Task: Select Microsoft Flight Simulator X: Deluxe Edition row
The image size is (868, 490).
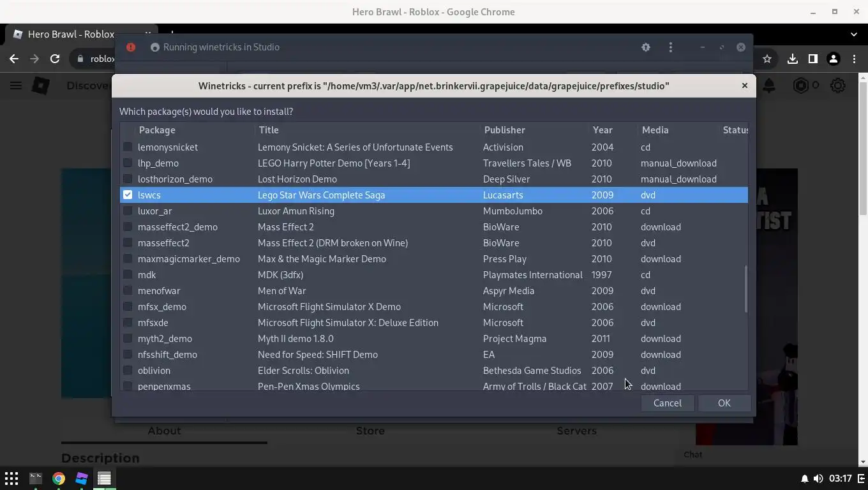Action: point(434,323)
